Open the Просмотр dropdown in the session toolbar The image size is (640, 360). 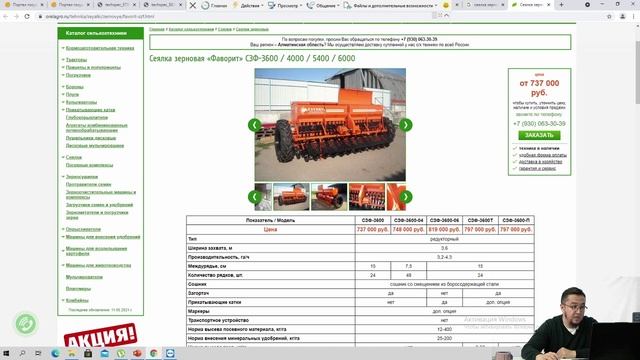click(x=285, y=5)
